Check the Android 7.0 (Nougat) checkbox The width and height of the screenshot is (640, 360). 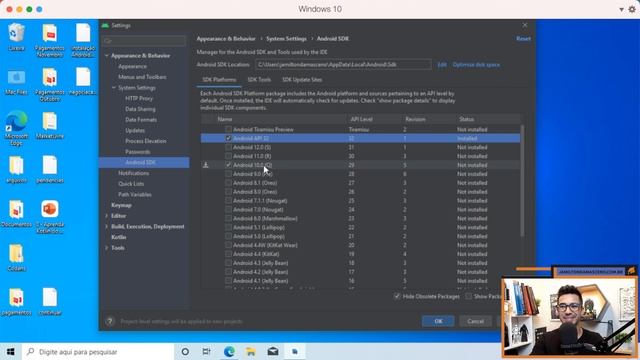tap(228, 209)
